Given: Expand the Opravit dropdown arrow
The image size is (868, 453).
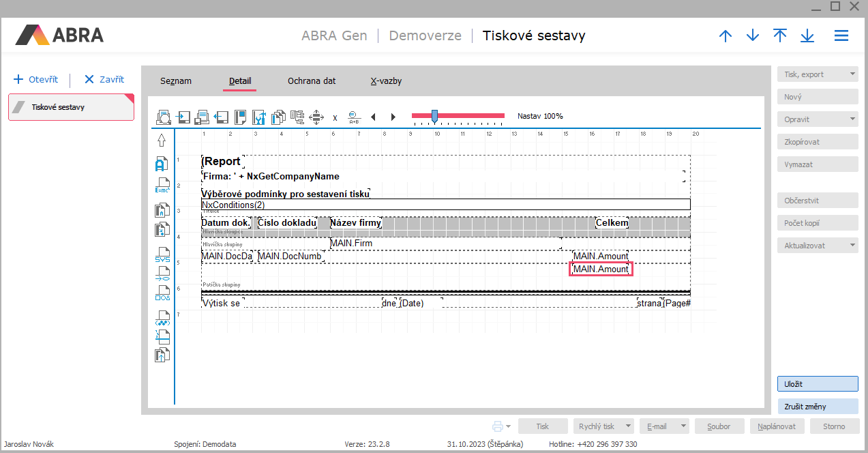Looking at the screenshot, I should (852, 119).
